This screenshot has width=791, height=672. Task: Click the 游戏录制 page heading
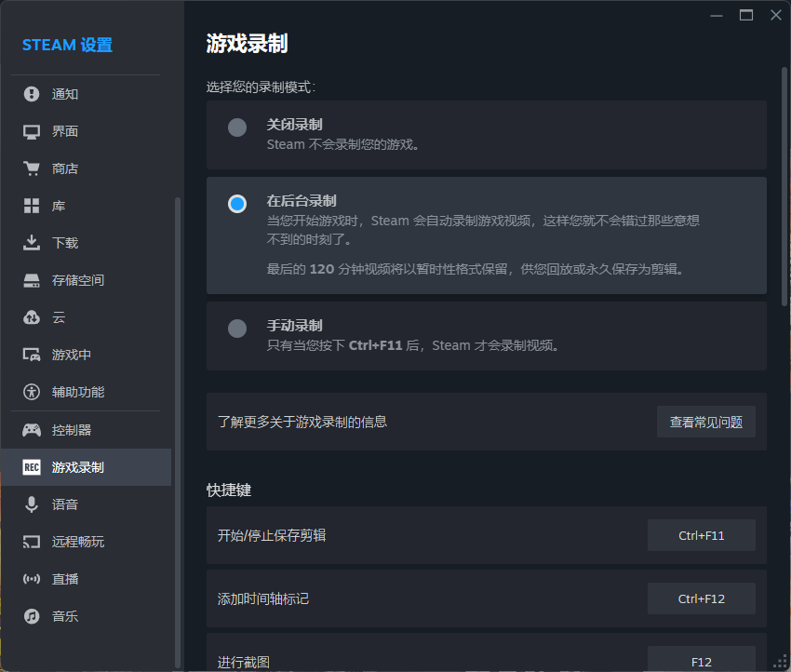247,44
